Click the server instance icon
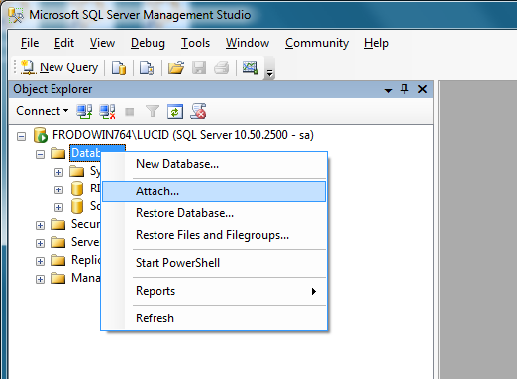This screenshot has height=379, width=517. (41, 135)
